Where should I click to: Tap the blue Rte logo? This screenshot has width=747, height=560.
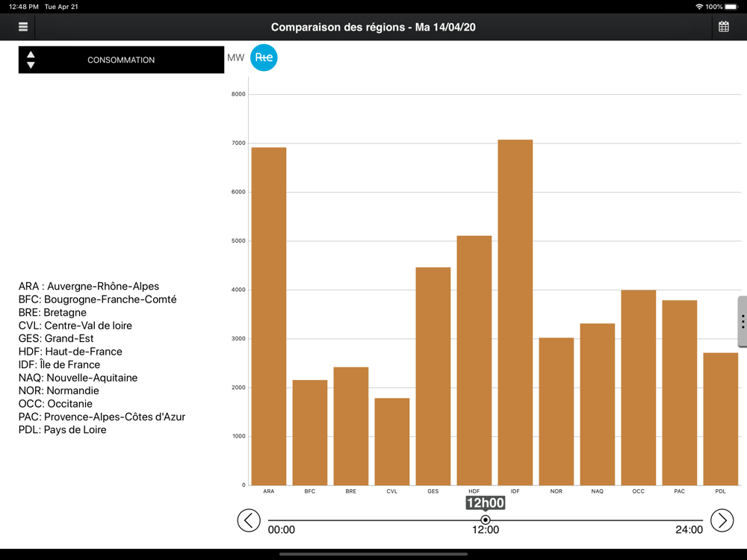pos(264,57)
